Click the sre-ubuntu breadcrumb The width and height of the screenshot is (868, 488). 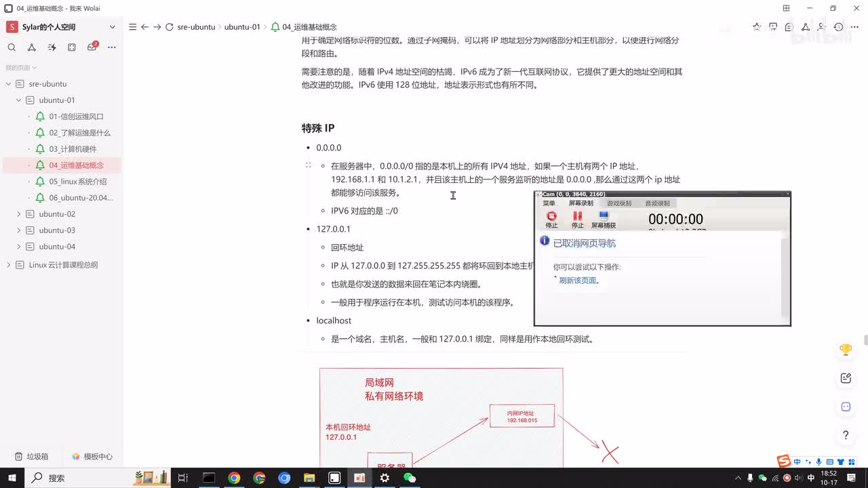(196, 27)
